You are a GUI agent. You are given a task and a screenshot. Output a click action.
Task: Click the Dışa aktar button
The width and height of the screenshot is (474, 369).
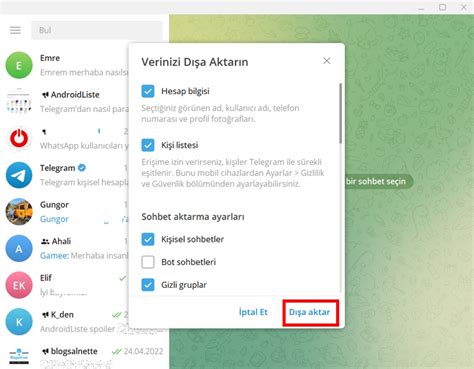(310, 312)
